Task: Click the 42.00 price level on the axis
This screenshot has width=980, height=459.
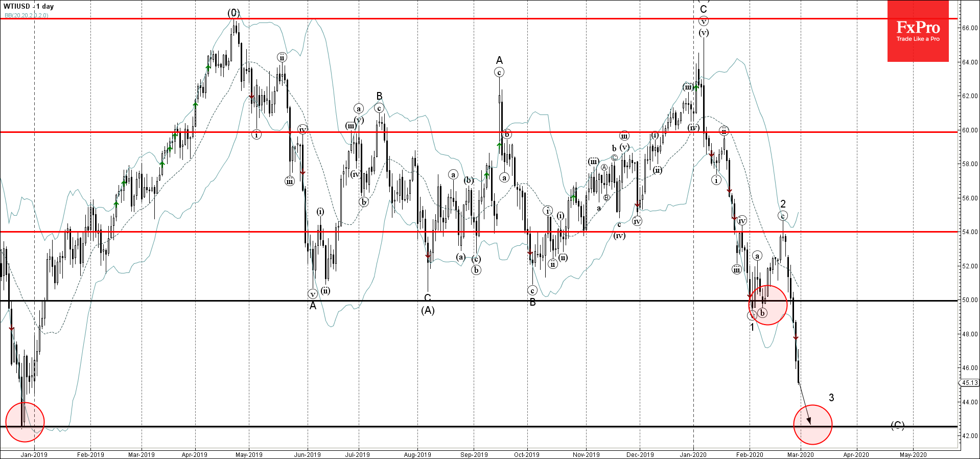Action: pyautogui.click(x=970, y=436)
